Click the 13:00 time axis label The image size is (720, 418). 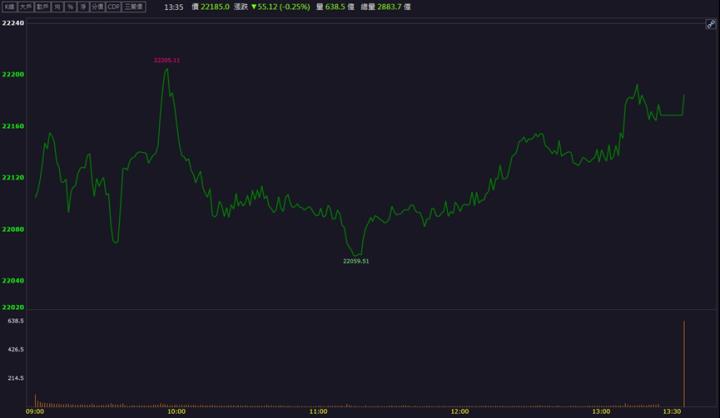pyautogui.click(x=601, y=412)
